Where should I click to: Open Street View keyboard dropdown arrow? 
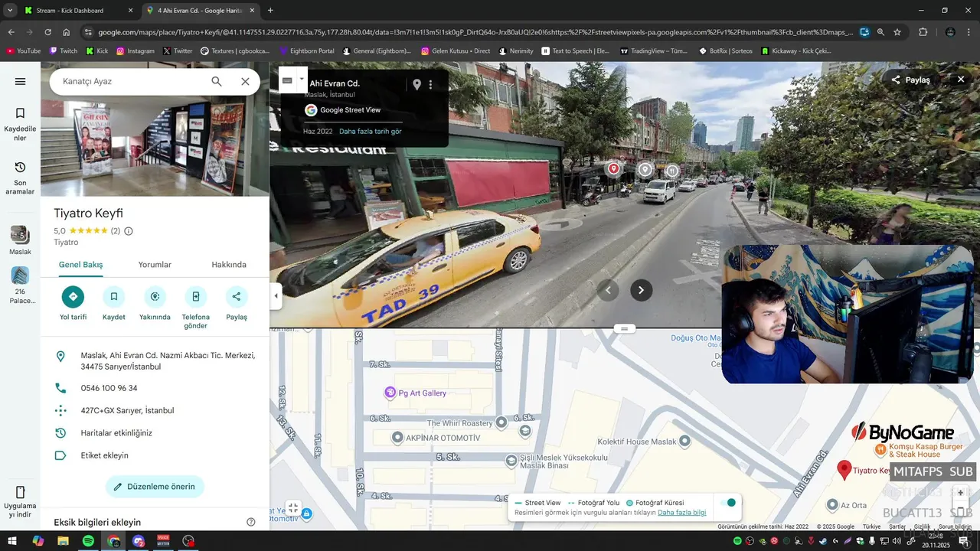(302, 79)
